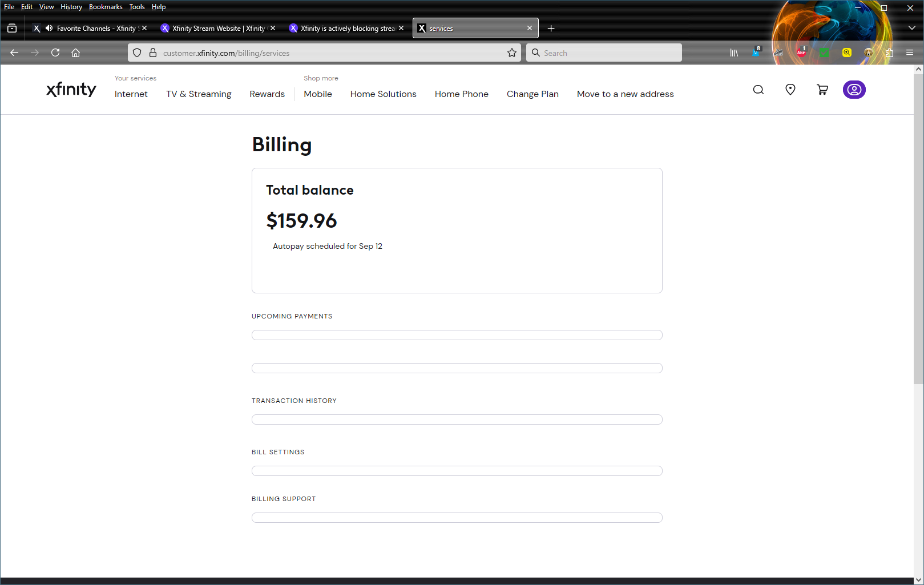The image size is (924, 585).
Task: Expand the list all tabs chevron
Action: coord(911,28)
